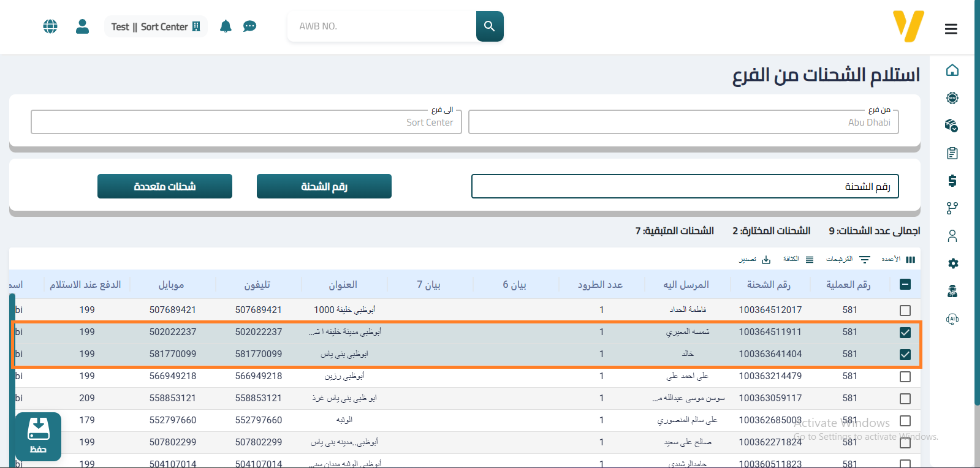The width and height of the screenshot is (980, 468).
Task: Click the اجمالى عدد الشحنات: 9 counter
Action: pyautogui.click(x=875, y=230)
